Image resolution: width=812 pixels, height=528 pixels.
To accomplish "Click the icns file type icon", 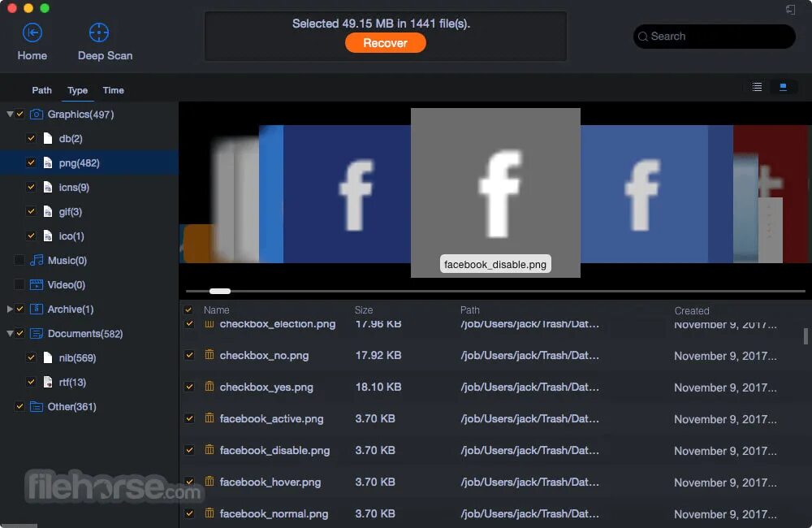I will [x=48, y=187].
